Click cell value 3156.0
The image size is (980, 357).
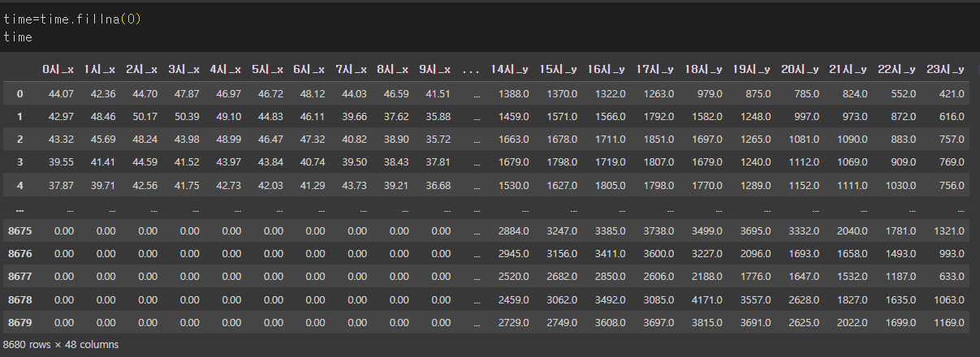click(563, 255)
